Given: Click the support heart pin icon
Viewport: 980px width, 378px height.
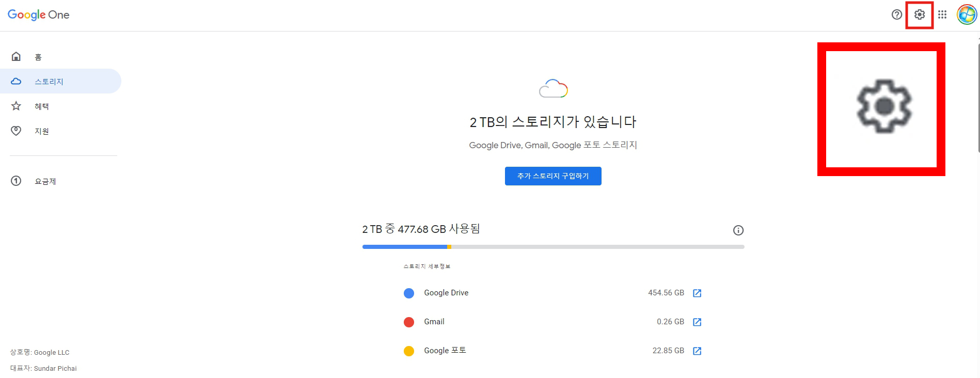Looking at the screenshot, I should click(16, 131).
